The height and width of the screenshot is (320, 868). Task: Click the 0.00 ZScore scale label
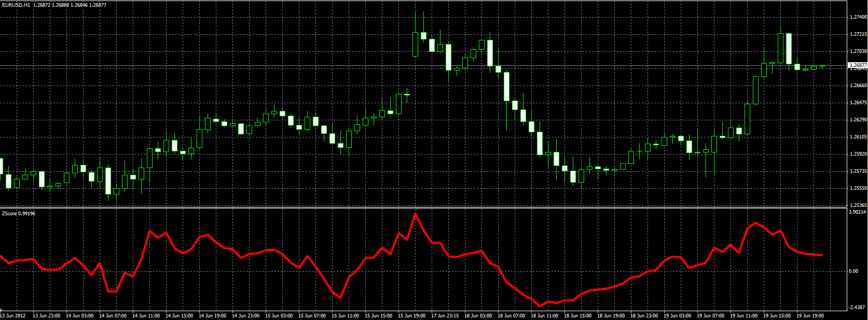point(853,271)
